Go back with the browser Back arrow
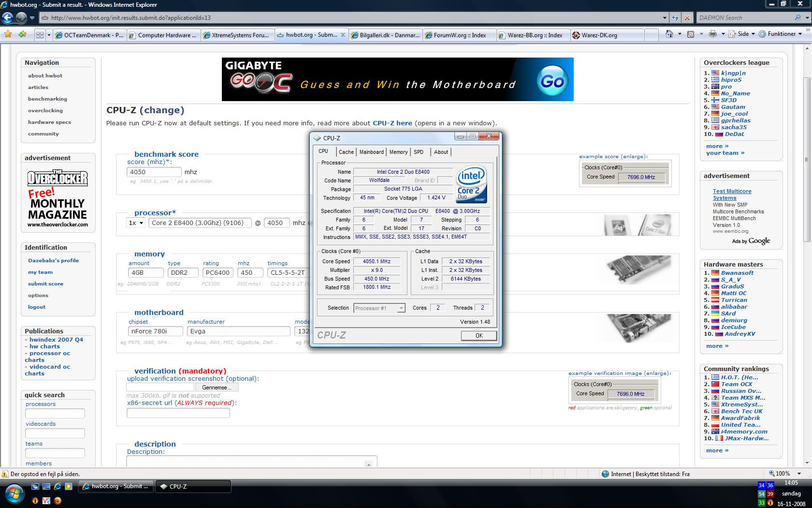812x508 pixels. tap(7, 18)
